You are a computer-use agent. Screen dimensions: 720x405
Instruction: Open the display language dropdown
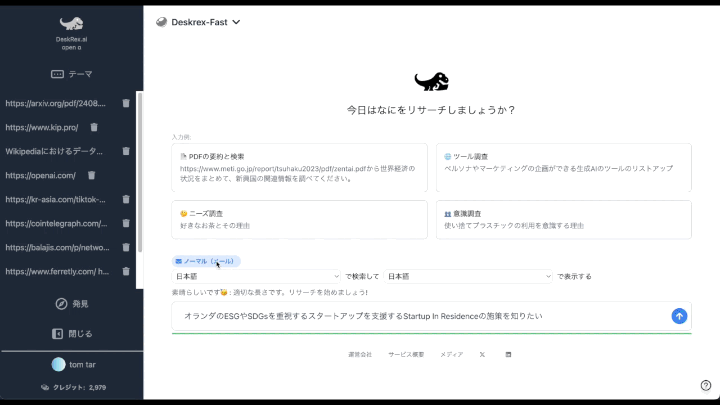click(468, 276)
